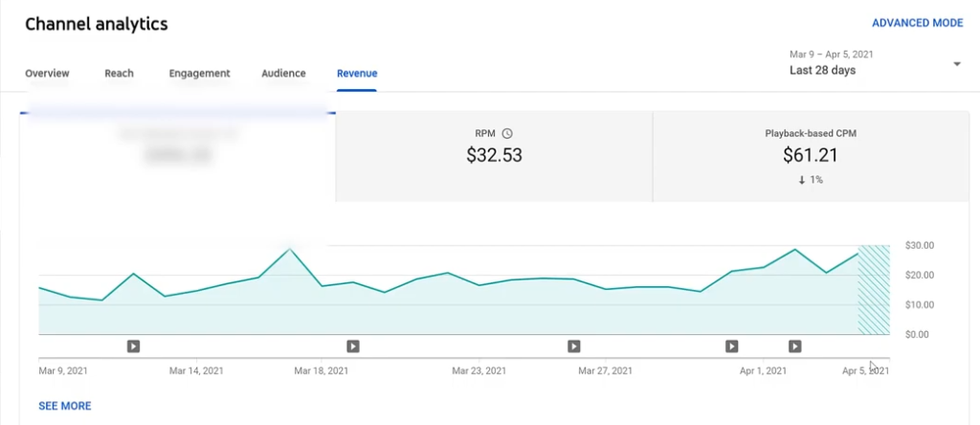Screen dimensions: 980x425
Task: Open the Overview tab
Action: [47, 73]
